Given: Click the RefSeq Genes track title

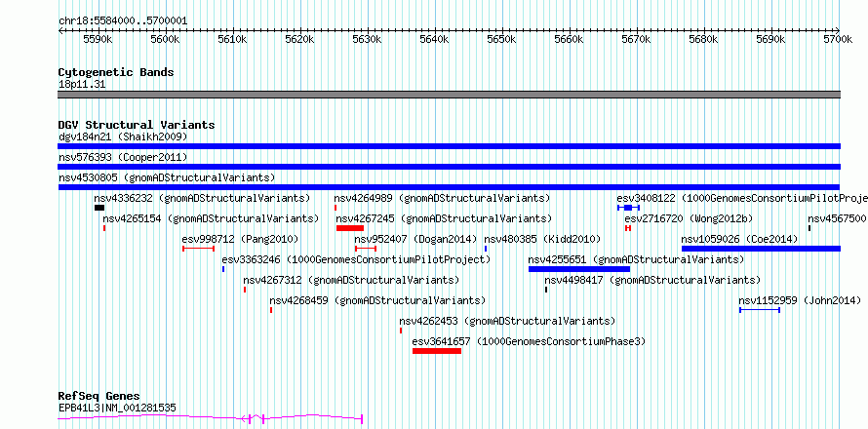Looking at the screenshot, I should (x=99, y=397).
